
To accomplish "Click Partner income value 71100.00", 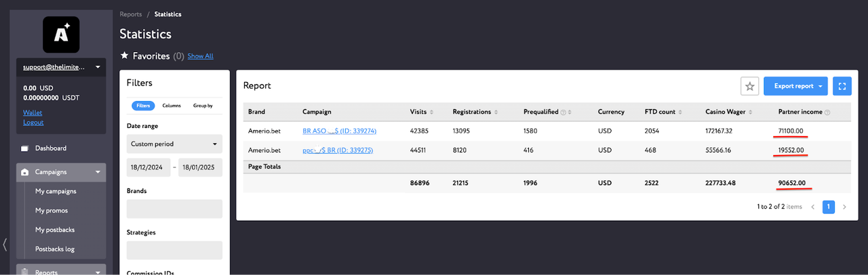I will pyautogui.click(x=791, y=131).
